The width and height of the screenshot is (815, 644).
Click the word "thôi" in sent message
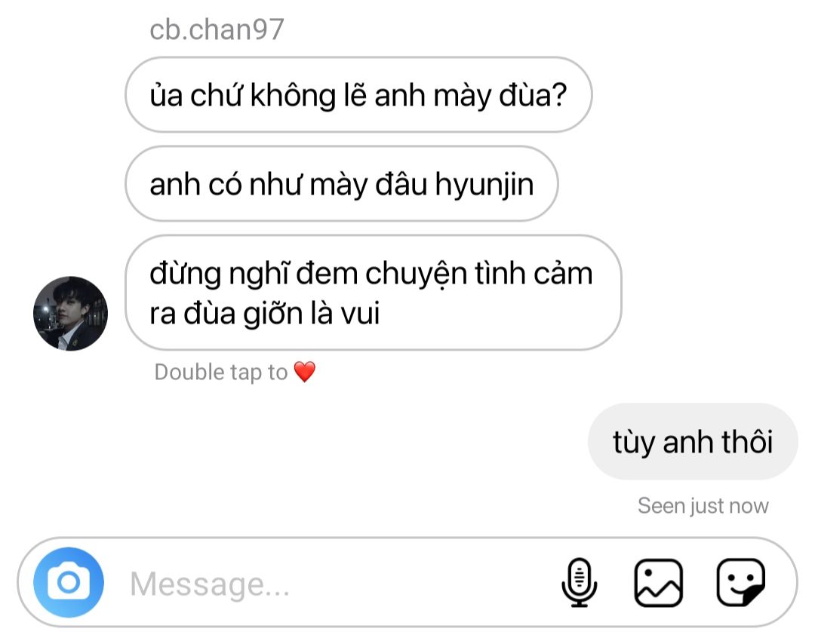click(x=746, y=441)
